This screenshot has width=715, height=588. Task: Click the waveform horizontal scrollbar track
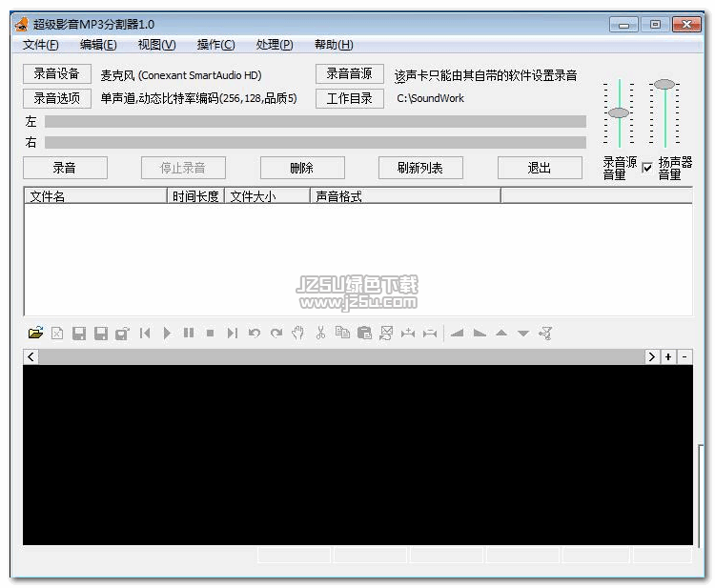click(x=341, y=356)
